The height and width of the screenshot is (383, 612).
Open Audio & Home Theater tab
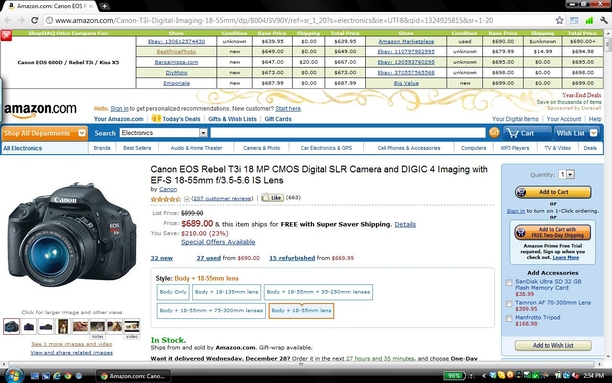(x=196, y=148)
